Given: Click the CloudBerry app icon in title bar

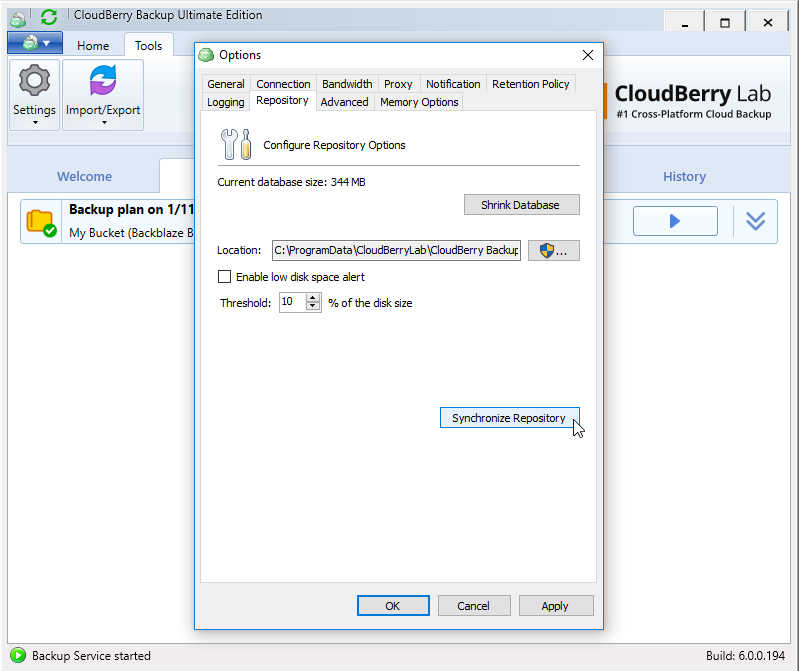Looking at the screenshot, I should point(18,19).
